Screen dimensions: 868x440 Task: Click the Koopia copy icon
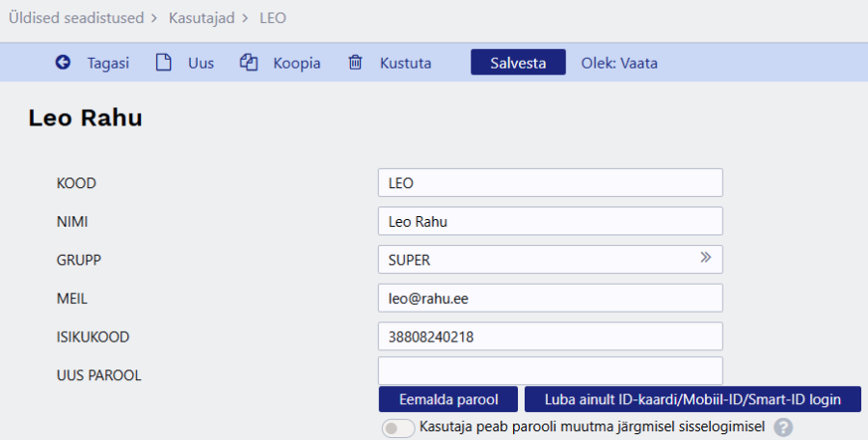coord(249,63)
